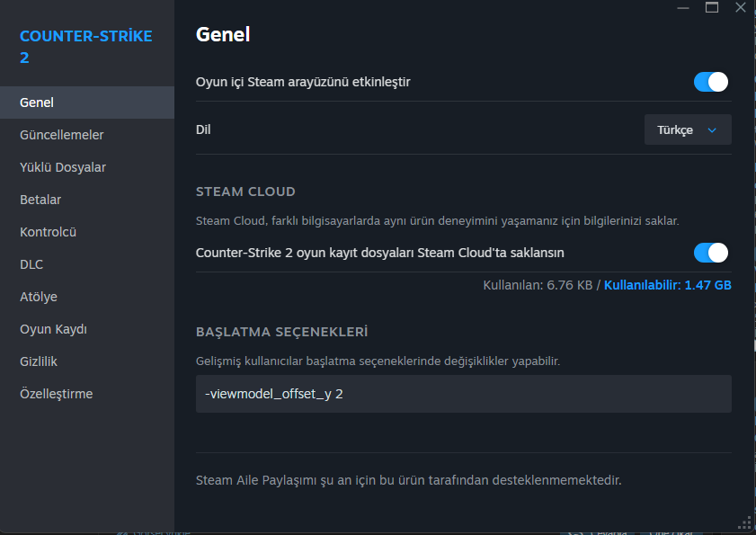Turn off Steam Cloud save sync
The width and height of the screenshot is (756, 535).
point(710,253)
